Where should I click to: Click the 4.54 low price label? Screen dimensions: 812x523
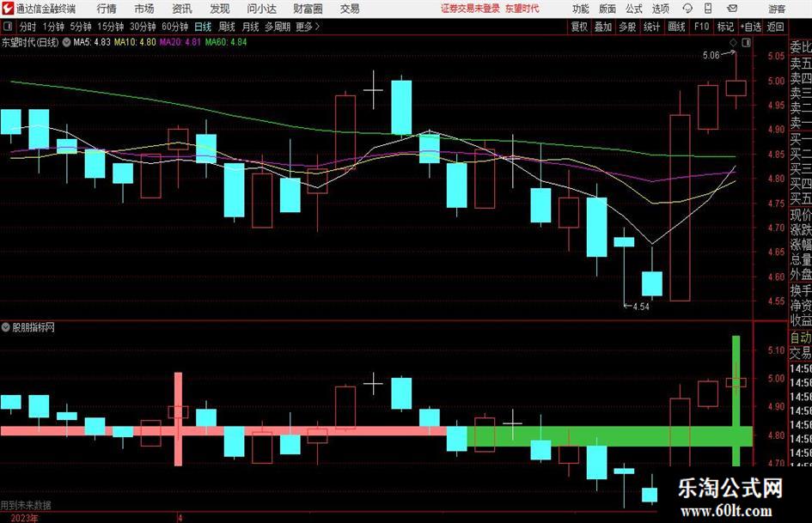click(641, 307)
